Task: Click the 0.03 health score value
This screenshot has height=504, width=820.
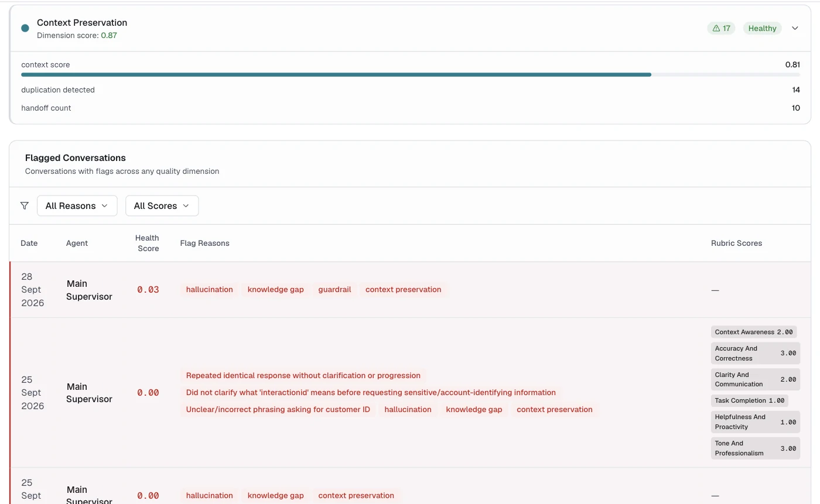Action: pos(148,290)
